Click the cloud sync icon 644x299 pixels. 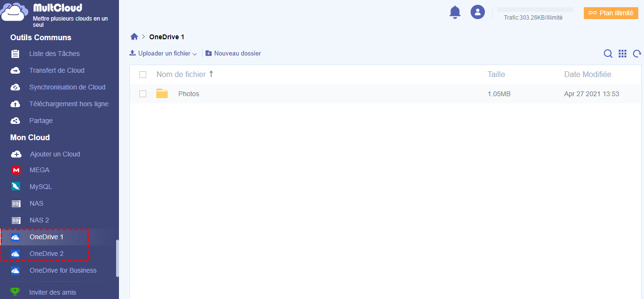(15, 87)
